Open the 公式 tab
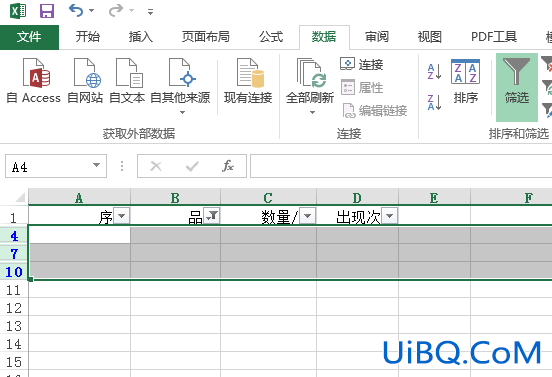This screenshot has height=377, width=552. [271, 37]
